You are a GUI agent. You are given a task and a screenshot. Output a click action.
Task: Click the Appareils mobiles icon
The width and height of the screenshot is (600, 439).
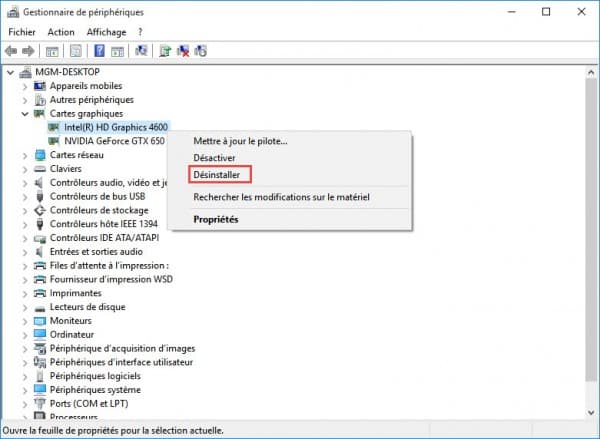pos(40,86)
